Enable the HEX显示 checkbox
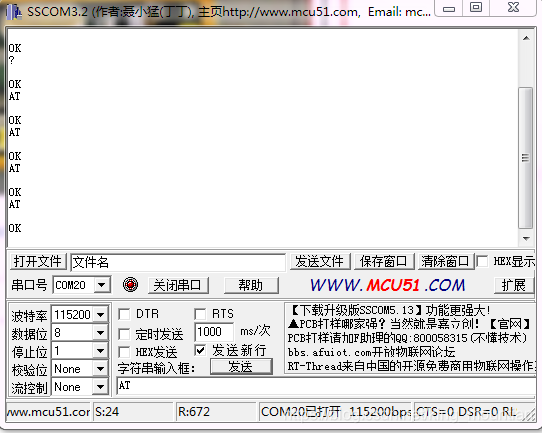 pyautogui.click(x=482, y=261)
